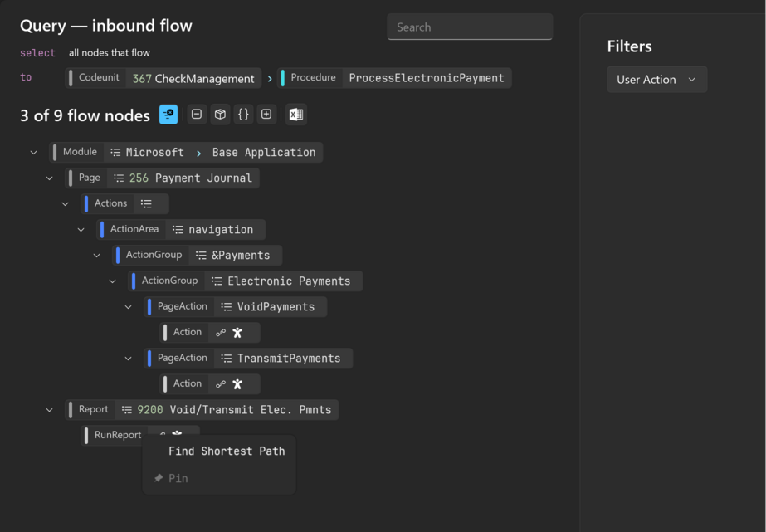This screenshot has height=532, width=766.
Task: Click the list icon beside Electronic Payments
Action: [217, 281]
